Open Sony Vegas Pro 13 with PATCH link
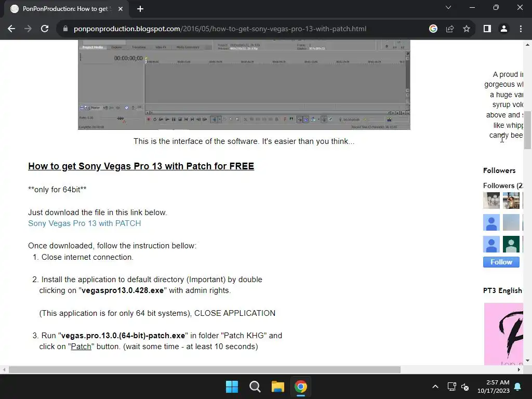This screenshot has width=532, height=399. 85,223
